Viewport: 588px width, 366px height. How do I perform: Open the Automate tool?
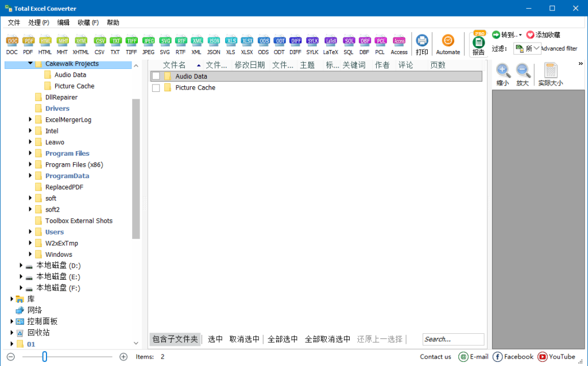click(x=448, y=44)
